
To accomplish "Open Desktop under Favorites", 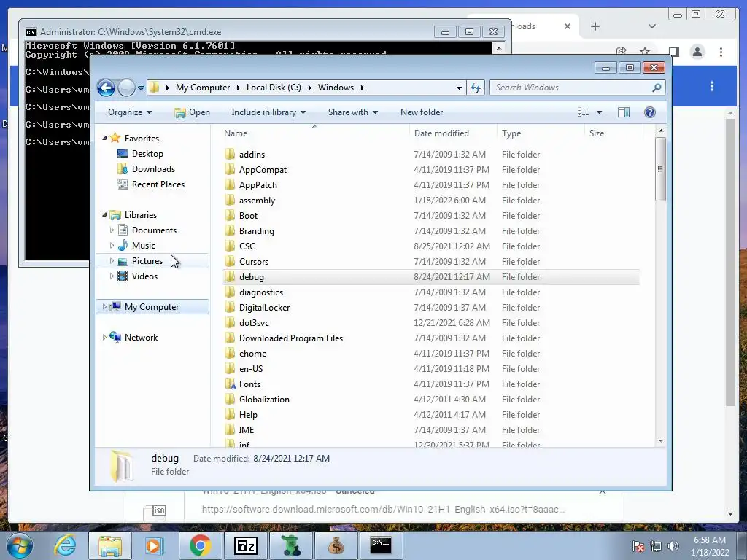I will (147, 154).
